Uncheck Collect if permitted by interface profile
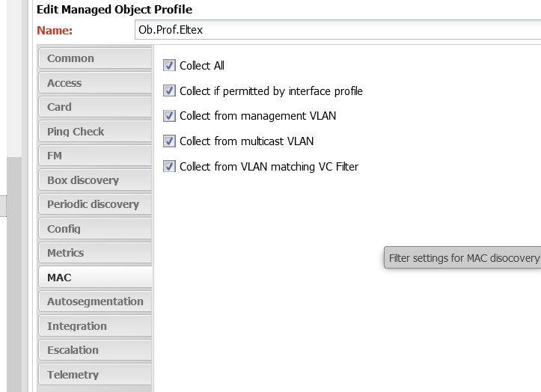Viewport: 541px width, 392px height. [169, 91]
